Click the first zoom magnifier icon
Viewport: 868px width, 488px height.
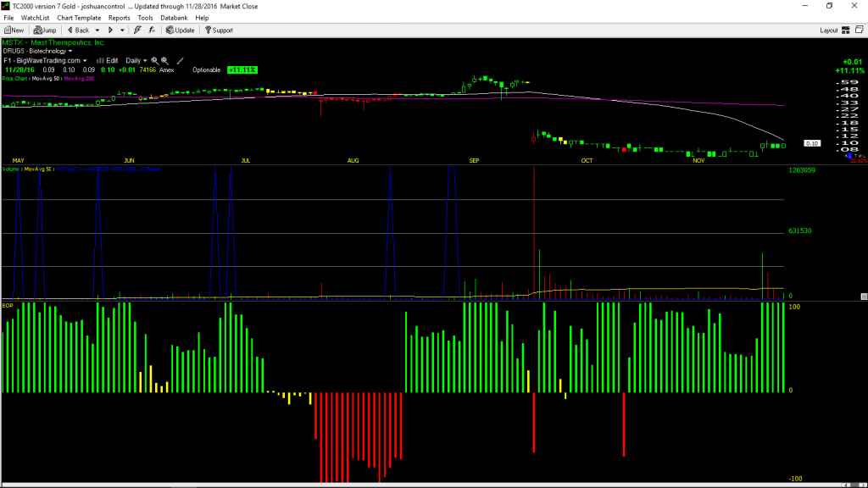[155, 61]
